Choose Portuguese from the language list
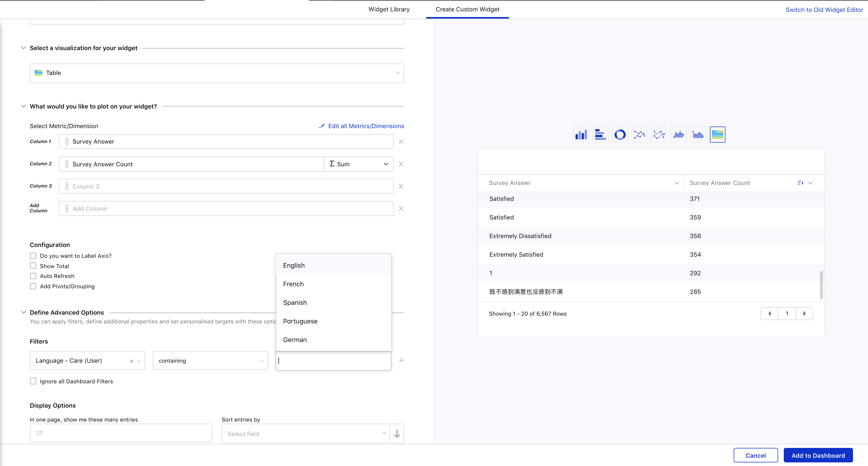Screen dimensions: 868x466 300,321
